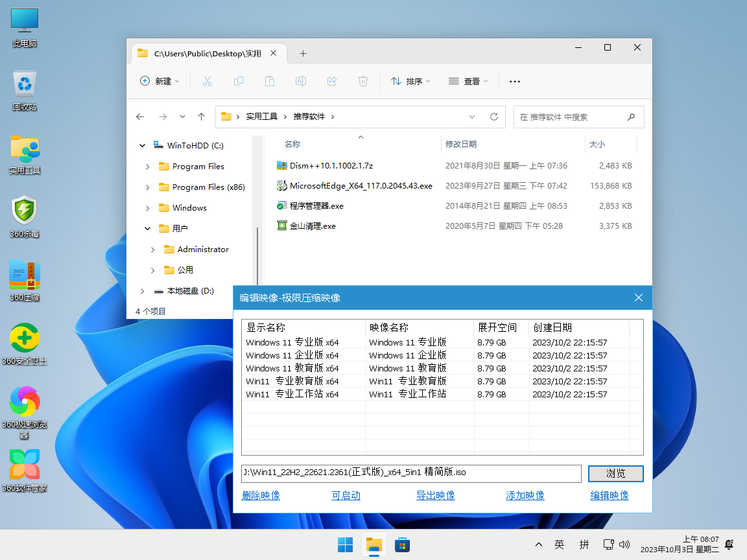Image resolution: width=747 pixels, height=560 pixels.
Task: Open the 查看 view dropdown
Action: click(x=468, y=81)
